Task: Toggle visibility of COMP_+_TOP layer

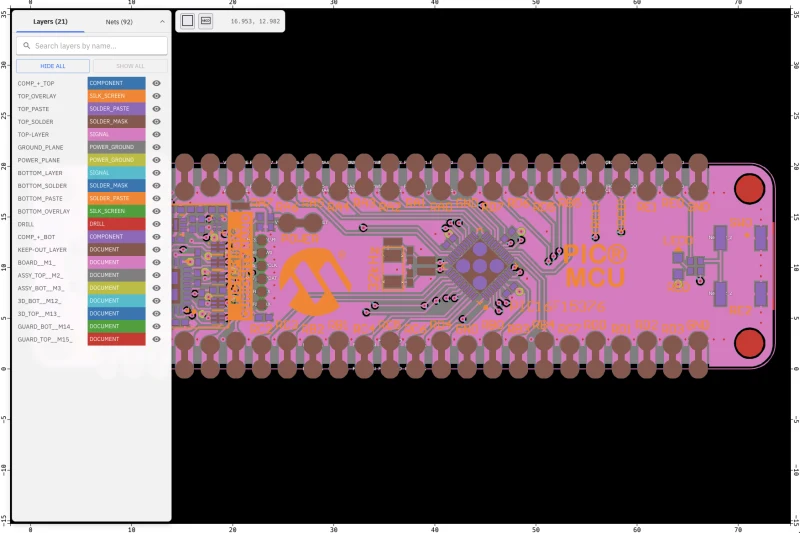Action: (x=157, y=83)
